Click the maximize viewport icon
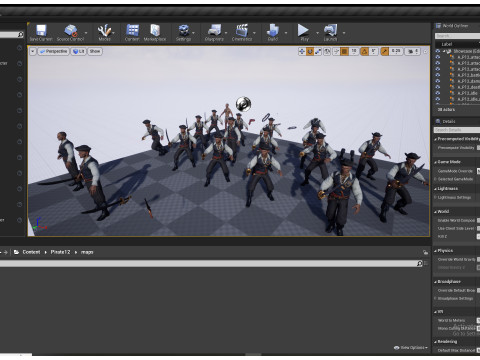This screenshot has width=480, height=360. pyautogui.click(x=425, y=52)
